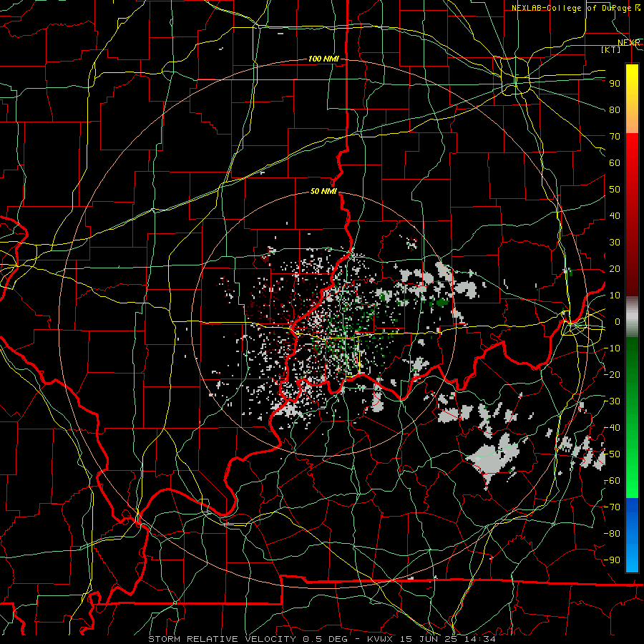Image resolution: width=644 pixels, height=644 pixels.
Task: Click the 20 value on velocity scale
Action: (615, 269)
